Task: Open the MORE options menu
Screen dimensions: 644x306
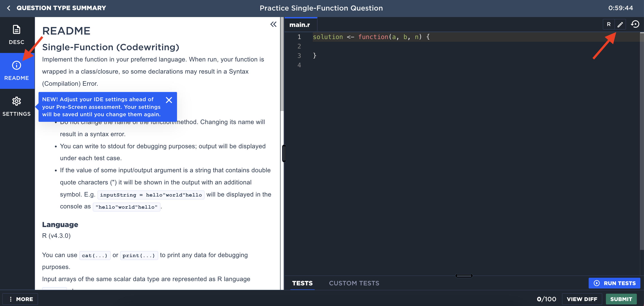Action: pos(21,299)
